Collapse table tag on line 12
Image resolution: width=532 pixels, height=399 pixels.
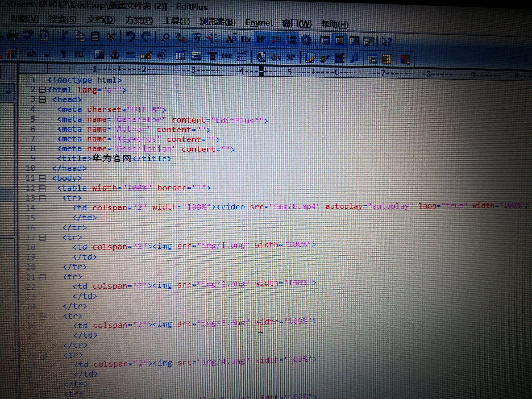[42, 188]
